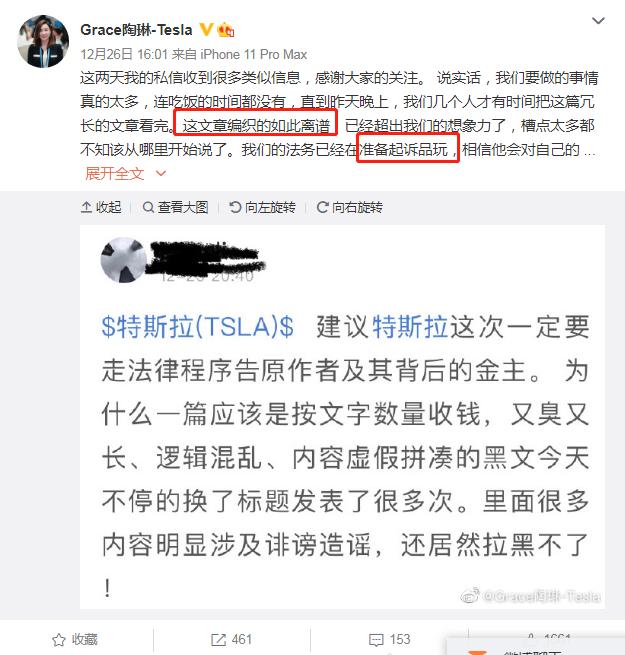Click the post timestamp 12月26日 16:01
625x655 pixels.
pyautogui.click(x=124, y=54)
